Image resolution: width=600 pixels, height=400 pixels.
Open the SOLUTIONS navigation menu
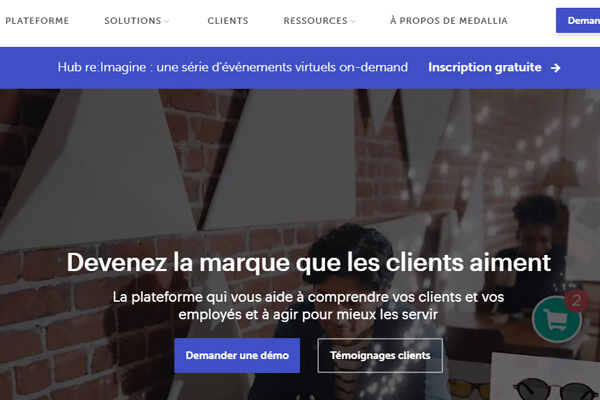pyautogui.click(x=133, y=21)
